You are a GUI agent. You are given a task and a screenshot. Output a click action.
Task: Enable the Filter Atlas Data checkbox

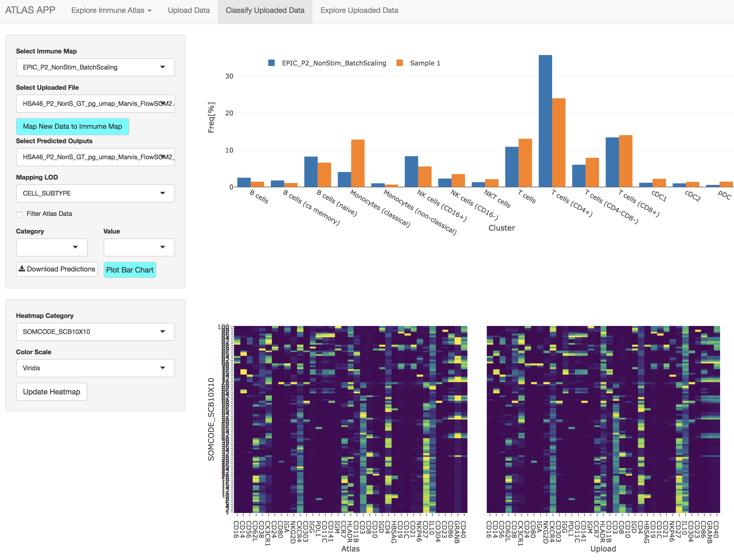tap(19, 214)
